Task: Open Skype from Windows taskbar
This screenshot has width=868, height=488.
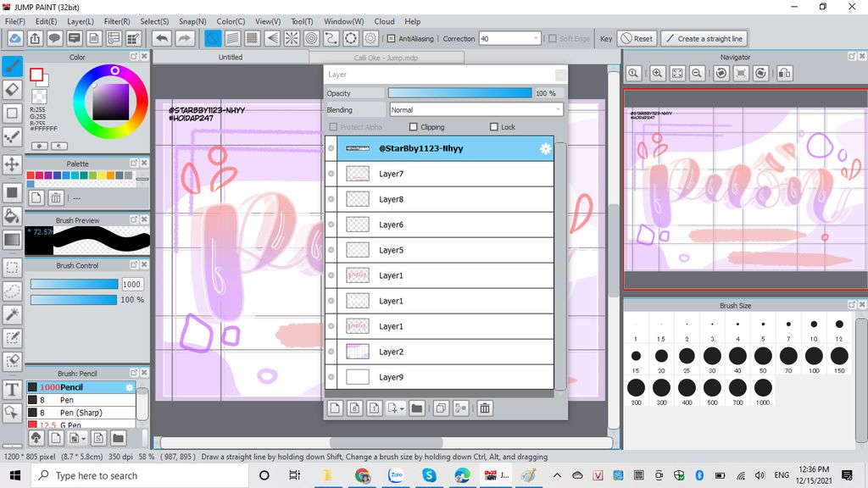Action: click(429, 474)
